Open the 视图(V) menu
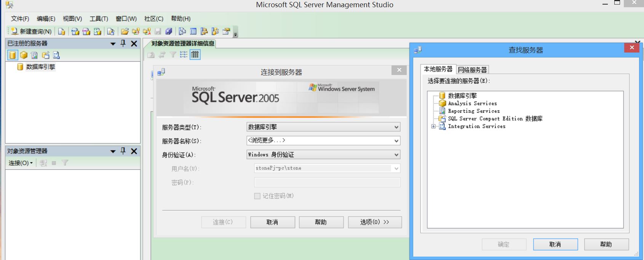 coord(72,19)
